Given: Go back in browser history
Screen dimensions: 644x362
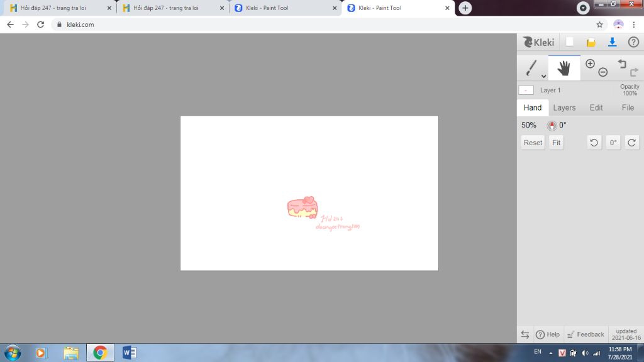Looking at the screenshot, I should pyautogui.click(x=10, y=25).
